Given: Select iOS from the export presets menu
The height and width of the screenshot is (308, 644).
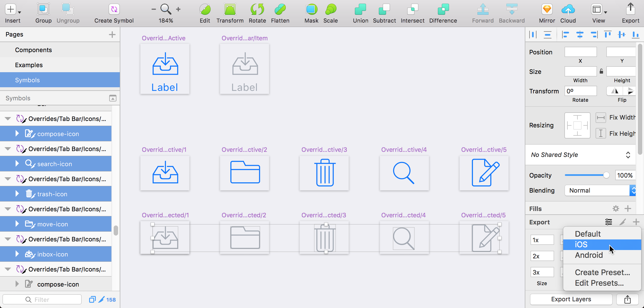Looking at the screenshot, I should [x=581, y=244].
